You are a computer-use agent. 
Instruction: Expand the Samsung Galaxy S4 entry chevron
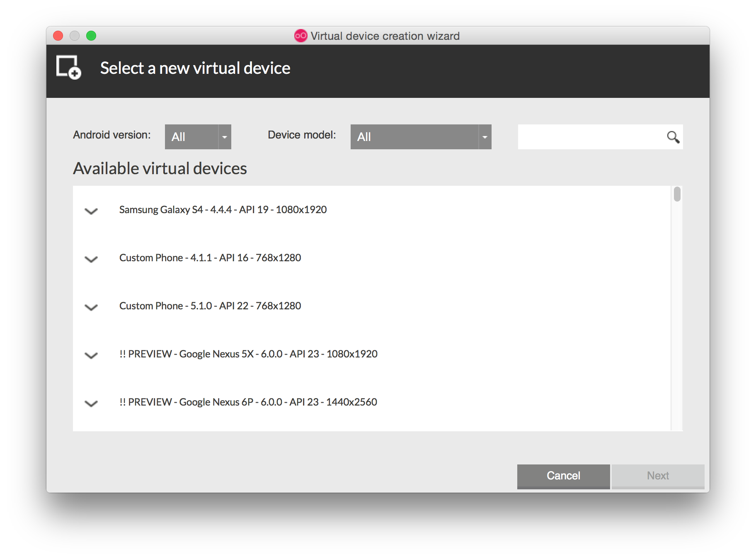[91, 211]
